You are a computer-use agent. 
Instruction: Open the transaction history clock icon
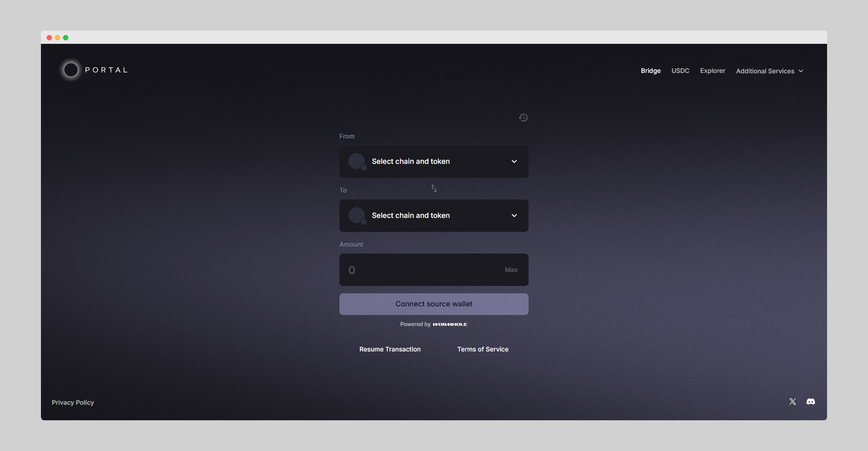[523, 118]
